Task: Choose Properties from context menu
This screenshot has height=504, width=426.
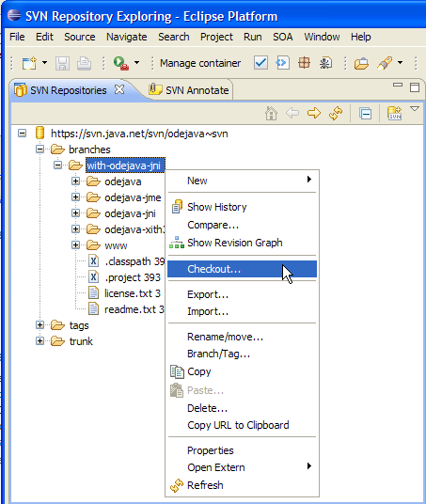Action: (x=242, y=450)
